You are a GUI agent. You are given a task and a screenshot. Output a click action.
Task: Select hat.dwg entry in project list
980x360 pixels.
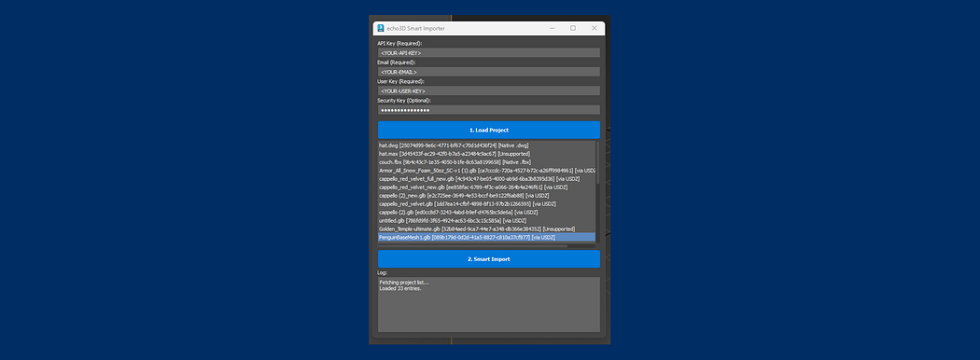tap(486, 145)
